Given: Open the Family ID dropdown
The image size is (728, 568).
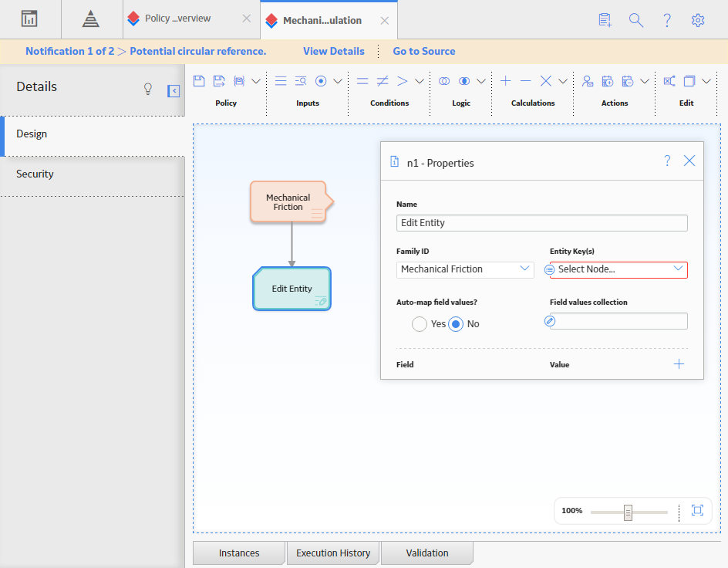Looking at the screenshot, I should (x=465, y=269).
